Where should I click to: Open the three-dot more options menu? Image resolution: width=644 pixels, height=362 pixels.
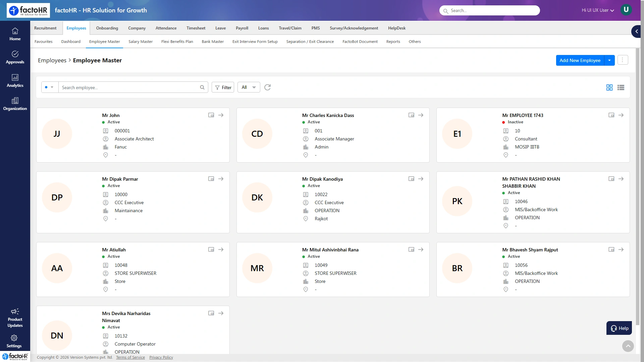coord(623,60)
